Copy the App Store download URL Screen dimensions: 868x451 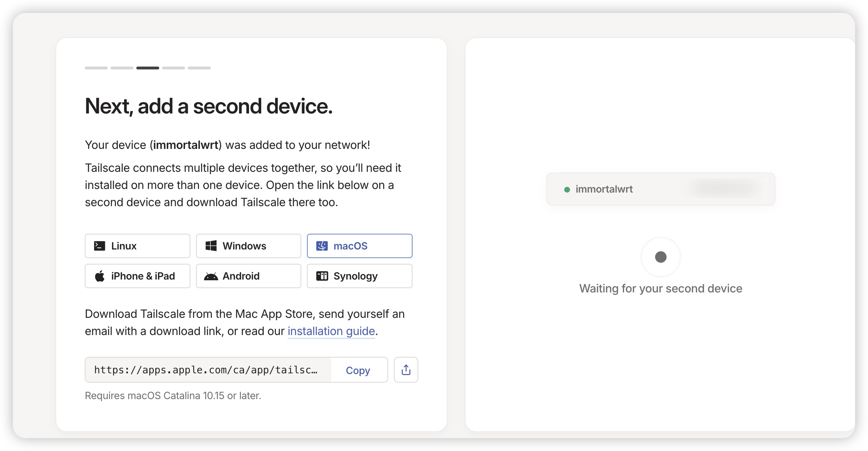pyautogui.click(x=358, y=370)
